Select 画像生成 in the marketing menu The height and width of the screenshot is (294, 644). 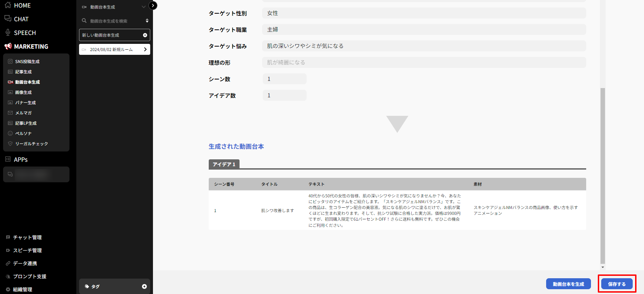23,93
